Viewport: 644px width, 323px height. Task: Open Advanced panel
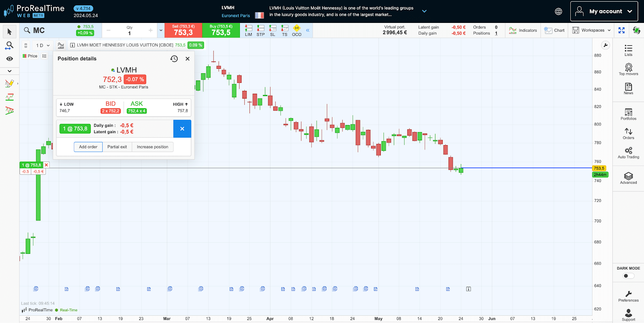[628, 178]
